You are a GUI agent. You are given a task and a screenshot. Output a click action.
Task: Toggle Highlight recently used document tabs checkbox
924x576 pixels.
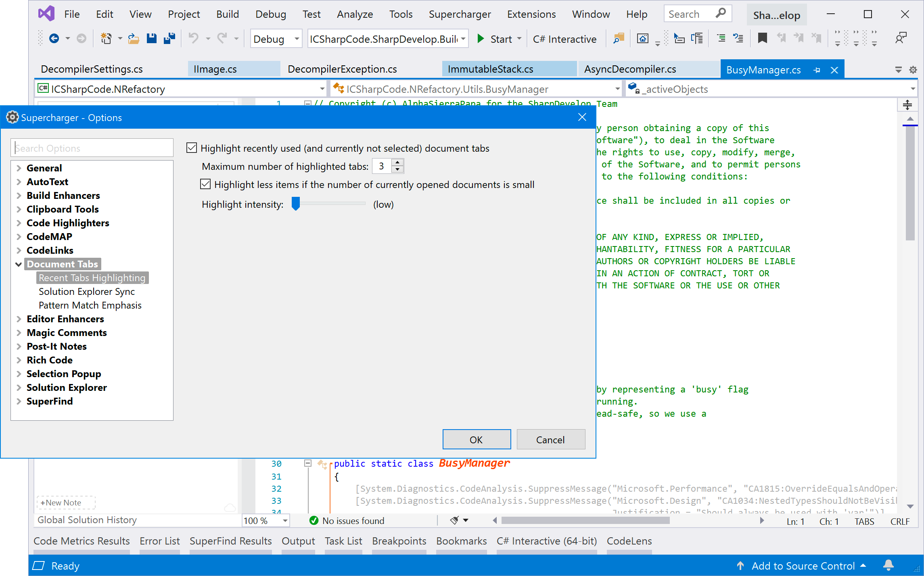(192, 148)
